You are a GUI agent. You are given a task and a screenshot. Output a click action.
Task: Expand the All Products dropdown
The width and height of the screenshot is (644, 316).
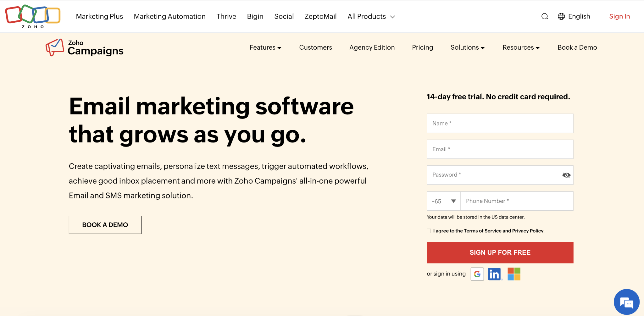pos(371,16)
